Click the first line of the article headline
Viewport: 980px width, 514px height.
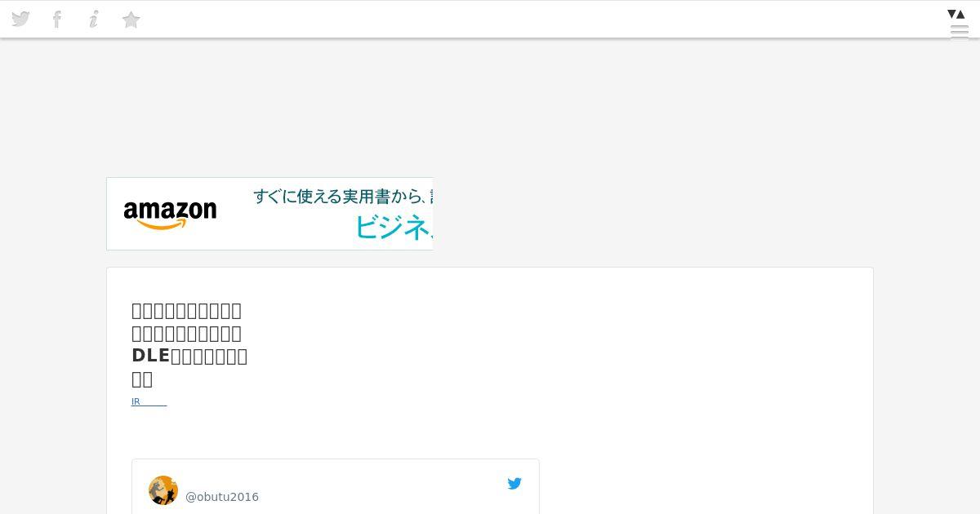point(186,310)
